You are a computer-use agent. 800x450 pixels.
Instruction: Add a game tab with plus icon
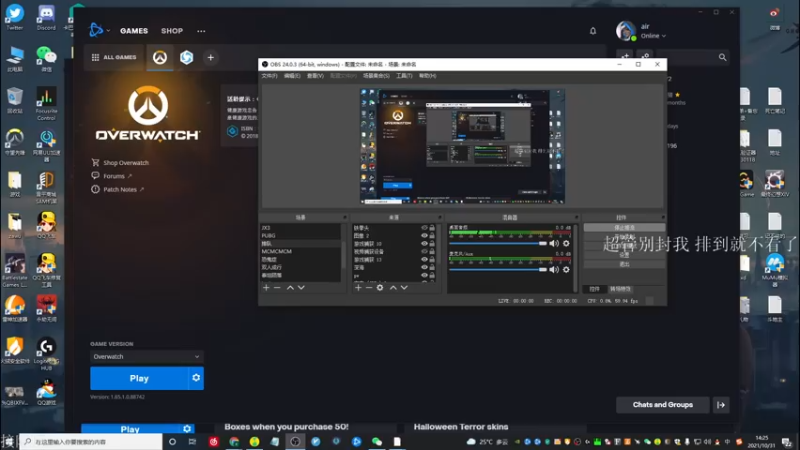tap(211, 58)
